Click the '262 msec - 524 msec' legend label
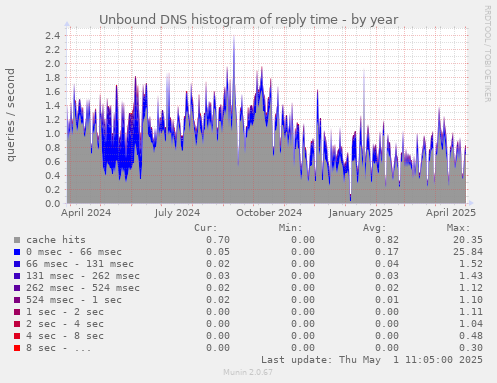Screen dimensions: 497x383 83,288
